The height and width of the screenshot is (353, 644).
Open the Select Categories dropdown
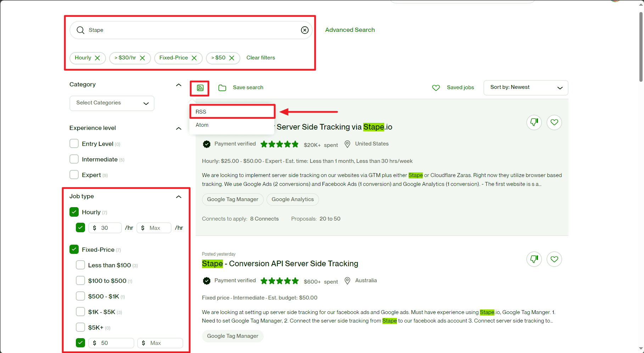point(112,103)
